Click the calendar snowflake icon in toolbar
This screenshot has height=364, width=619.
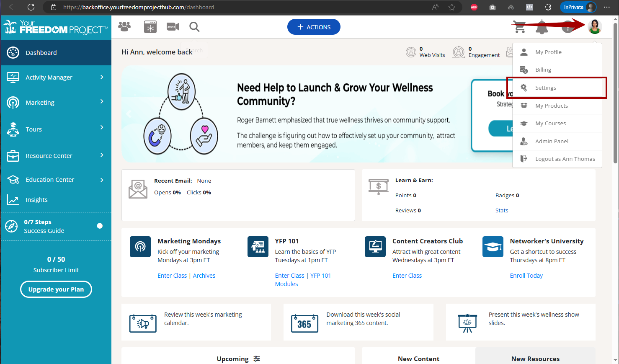[150, 27]
